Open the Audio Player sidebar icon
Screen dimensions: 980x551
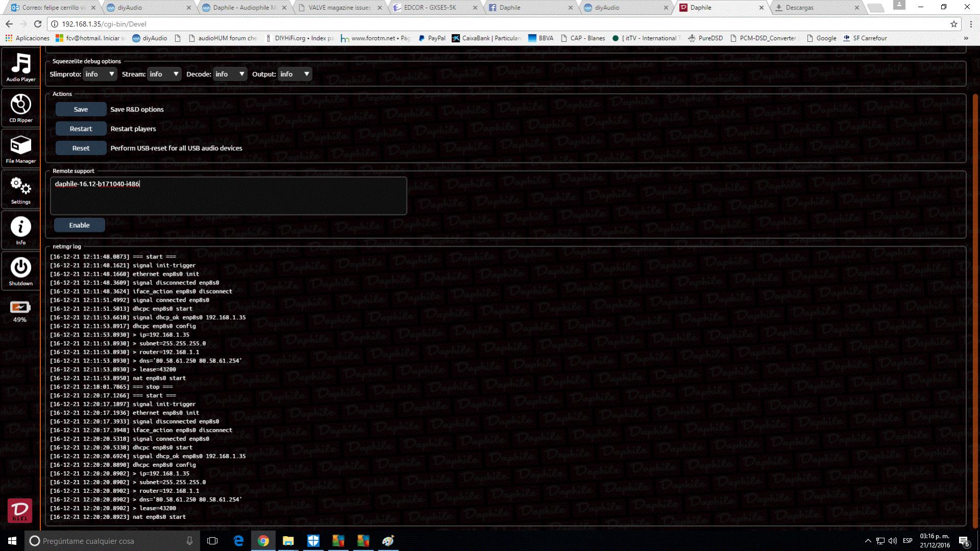click(20, 67)
